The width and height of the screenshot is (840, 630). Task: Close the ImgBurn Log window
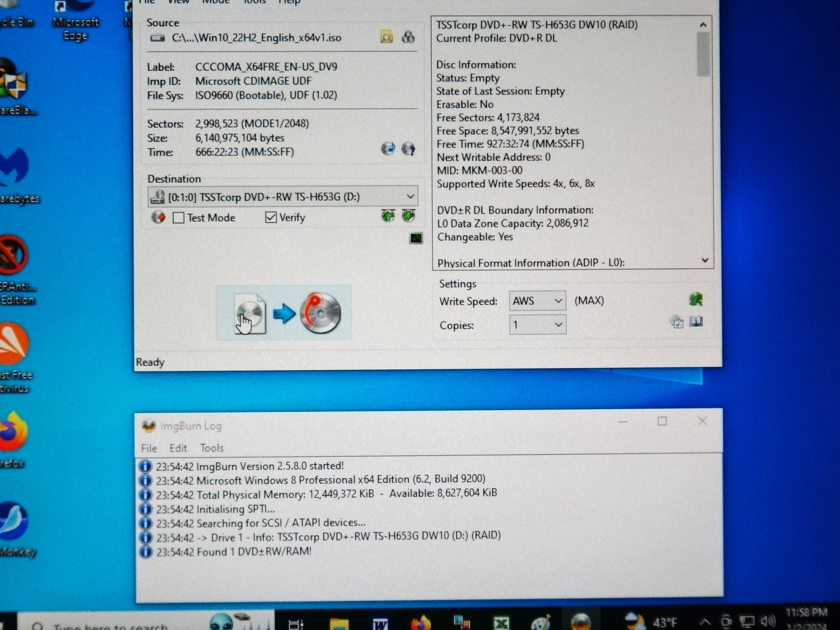coord(703,421)
